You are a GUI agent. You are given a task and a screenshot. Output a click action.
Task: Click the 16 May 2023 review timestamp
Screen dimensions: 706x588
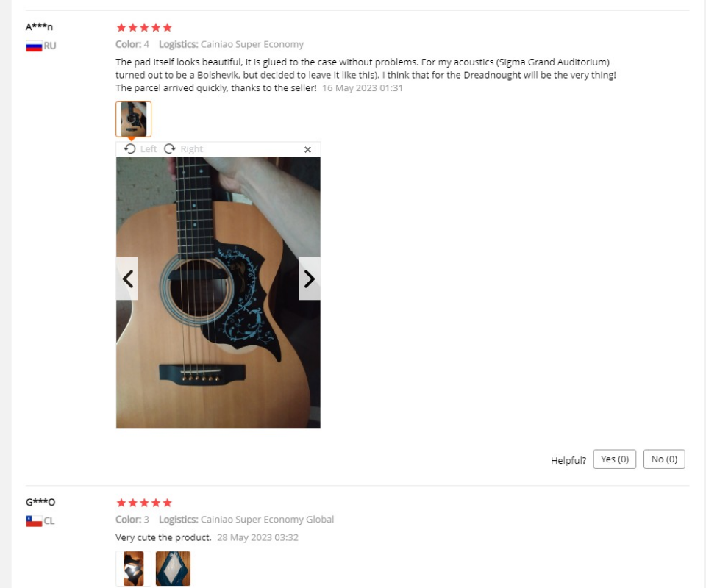(x=362, y=88)
